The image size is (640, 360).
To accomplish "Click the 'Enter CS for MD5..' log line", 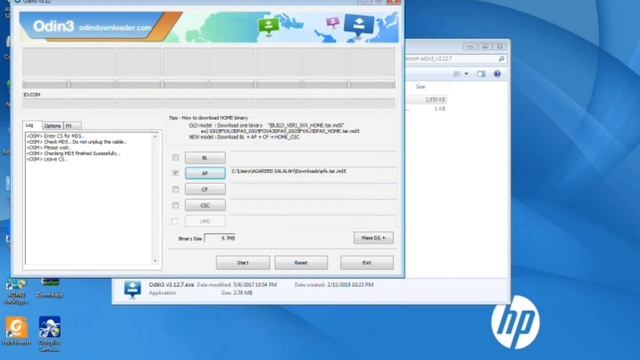I will (x=56, y=136).
